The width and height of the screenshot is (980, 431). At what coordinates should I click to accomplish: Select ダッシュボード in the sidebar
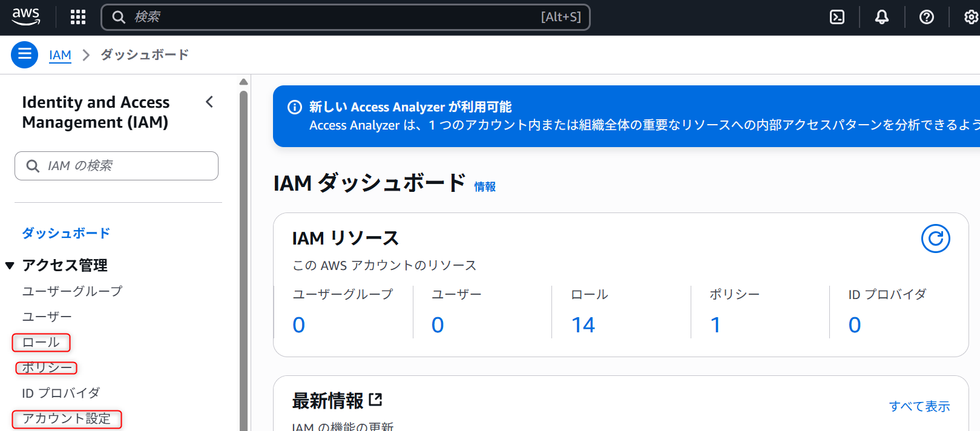(66, 233)
